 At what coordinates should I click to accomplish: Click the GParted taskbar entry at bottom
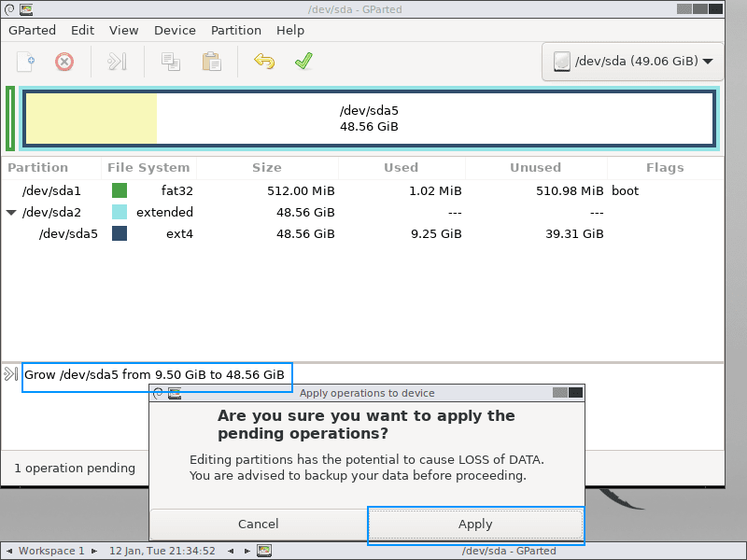(x=511, y=551)
